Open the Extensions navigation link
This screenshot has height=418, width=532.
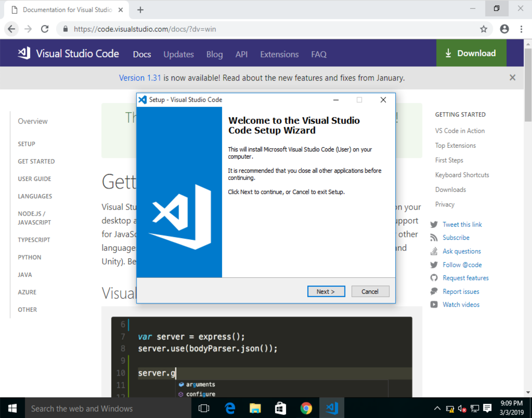(279, 54)
